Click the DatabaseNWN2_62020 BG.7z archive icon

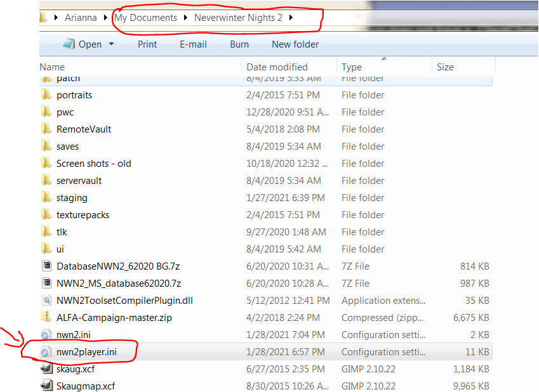[x=46, y=266]
